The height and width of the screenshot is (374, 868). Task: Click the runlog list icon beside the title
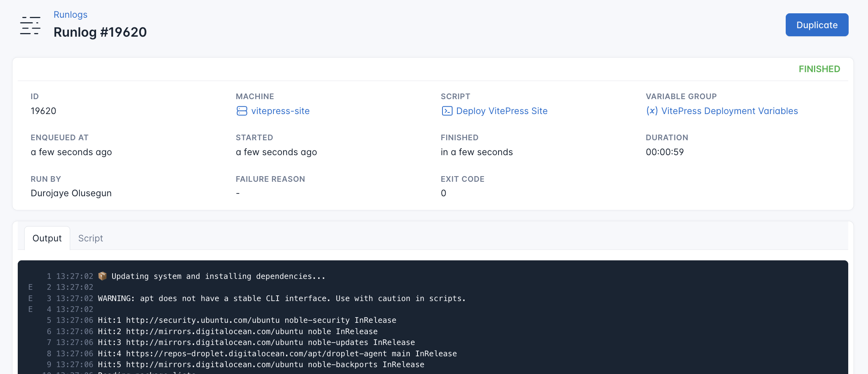[30, 25]
